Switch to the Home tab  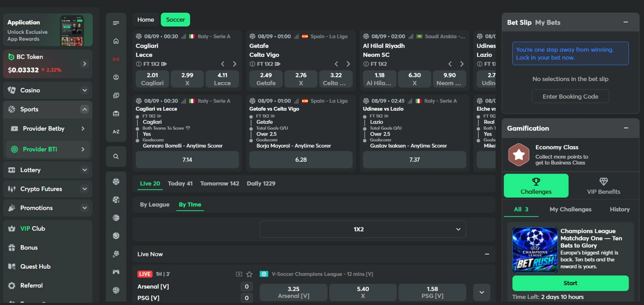click(x=146, y=20)
